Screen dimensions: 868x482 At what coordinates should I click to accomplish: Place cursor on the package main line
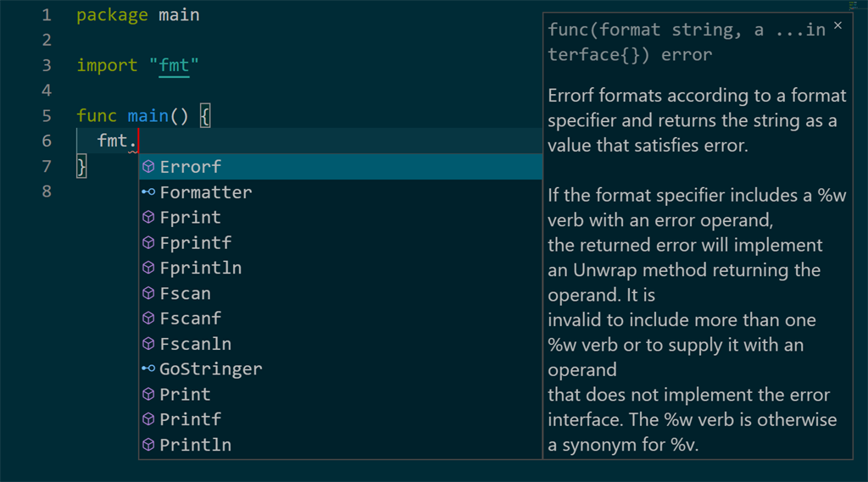[x=137, y=15]
